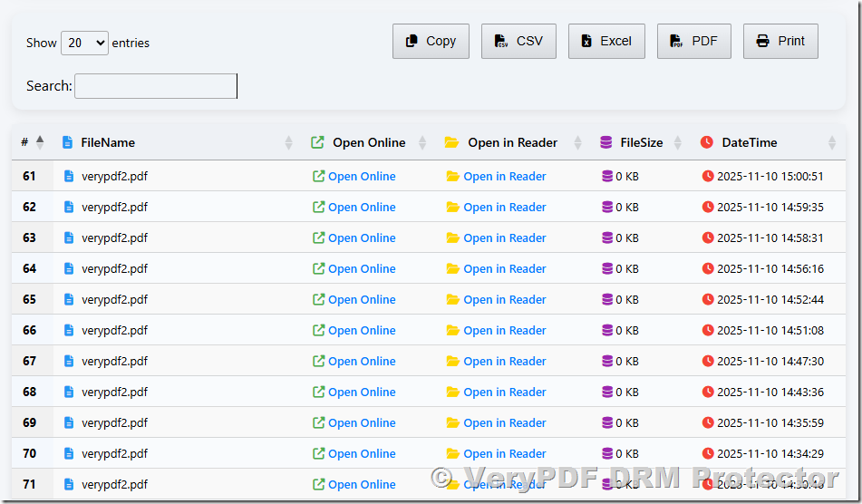This screenshot has height=504, width=862.
Task: Click file icon in row 67
Action: [x=69, y=361]
